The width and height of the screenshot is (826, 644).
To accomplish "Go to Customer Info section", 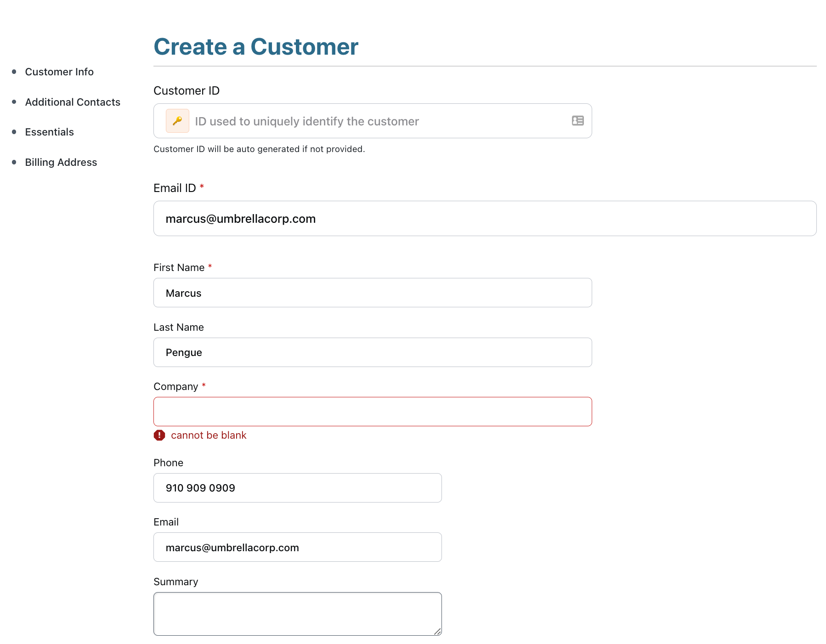I will click(59, 72).
